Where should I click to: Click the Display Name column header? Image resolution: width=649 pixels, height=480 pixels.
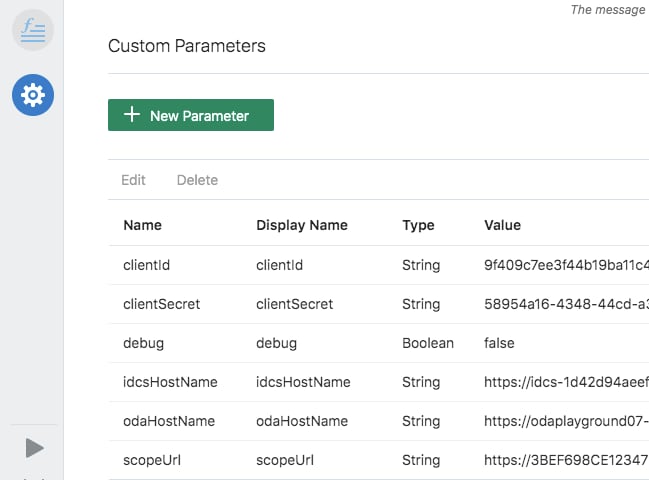pyautogui.click(x=301, y=225)
